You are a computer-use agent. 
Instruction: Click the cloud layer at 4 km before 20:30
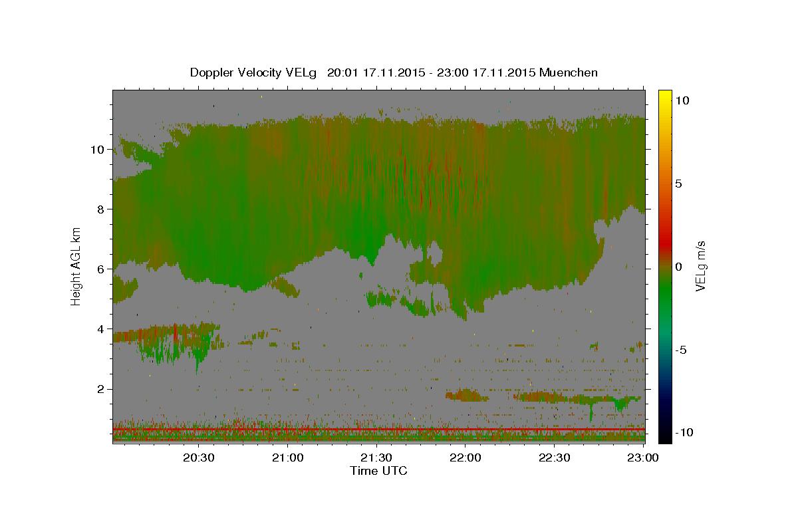[166, 332]
